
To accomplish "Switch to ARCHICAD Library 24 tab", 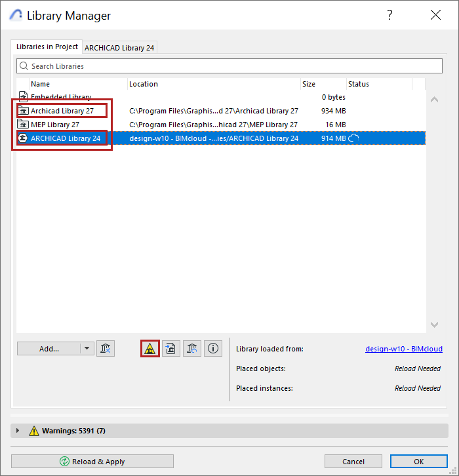I will point(119,48).
